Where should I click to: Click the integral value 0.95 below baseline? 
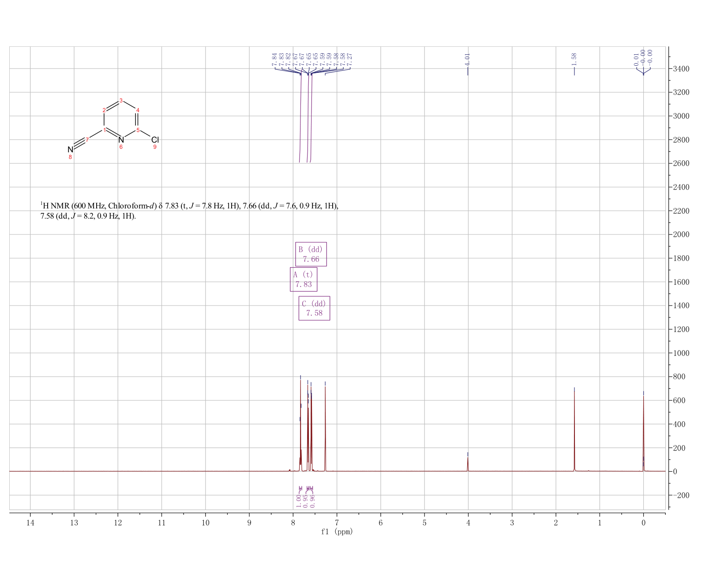click(306, 501)
